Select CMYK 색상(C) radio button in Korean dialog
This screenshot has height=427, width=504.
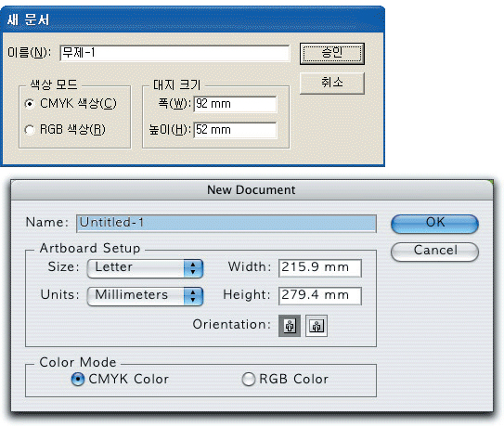click(30, 104)
